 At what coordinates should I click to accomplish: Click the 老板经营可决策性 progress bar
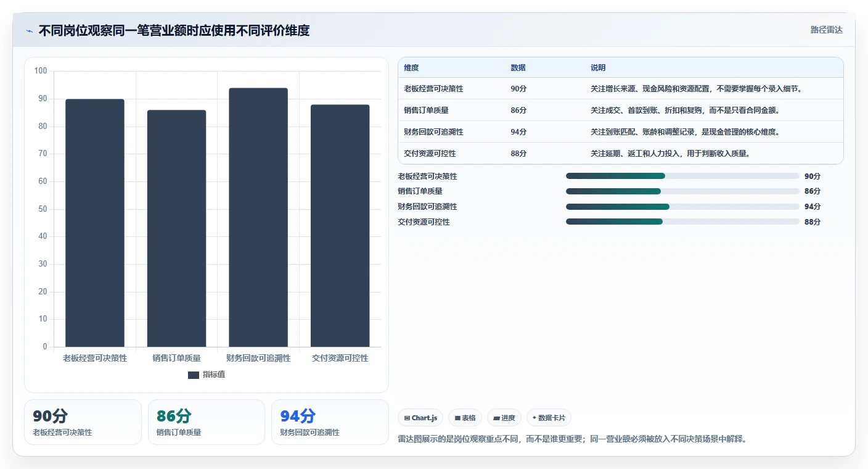(x=682, y=176)
